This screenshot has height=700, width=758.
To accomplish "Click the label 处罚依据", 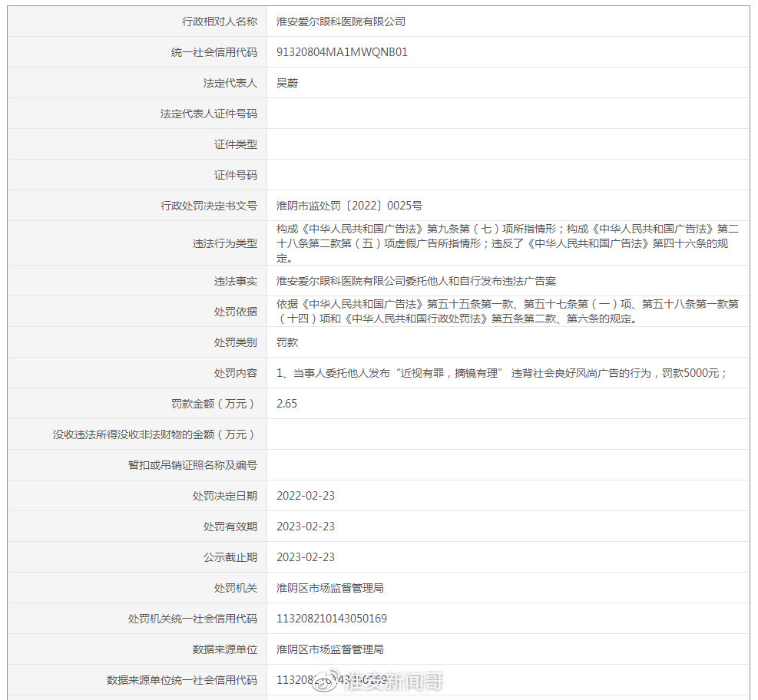I will pos(236,312).
